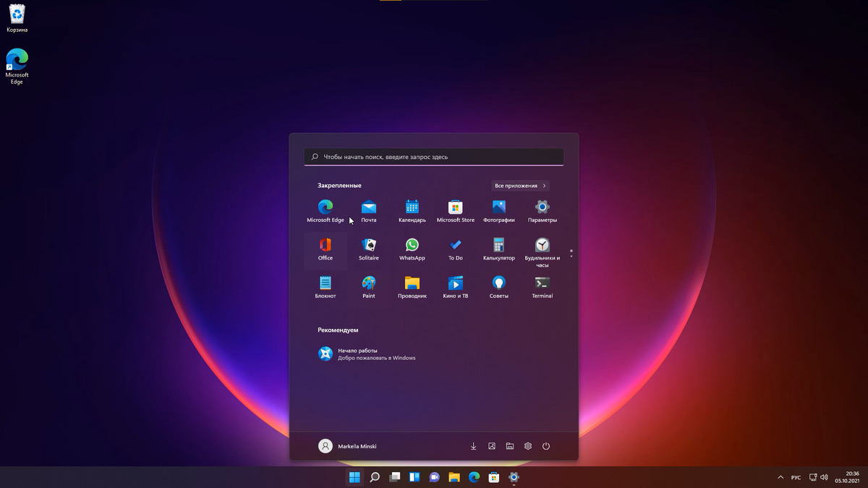Open the Начало работы recommended item

point(369,354)
